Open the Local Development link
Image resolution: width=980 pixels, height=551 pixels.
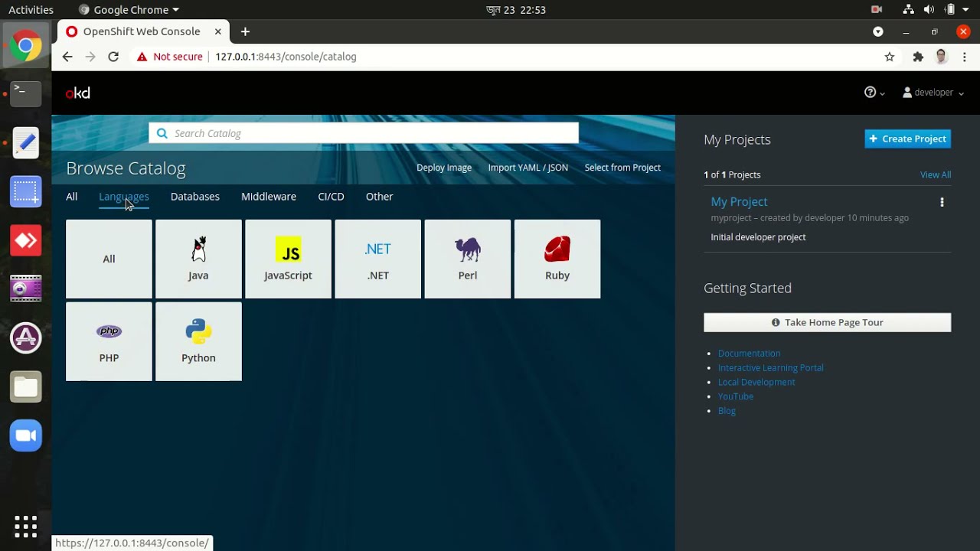tap(756, 382)
